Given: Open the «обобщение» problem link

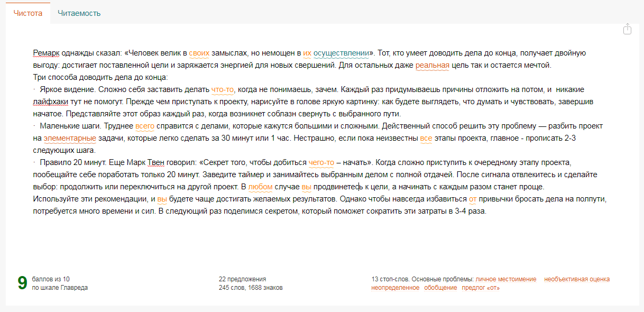Looking at the screenshot, I should [441, 288].
